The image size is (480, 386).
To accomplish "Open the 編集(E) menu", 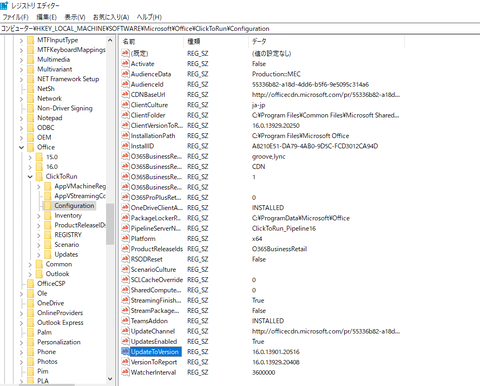I will (x=46, y=17).
